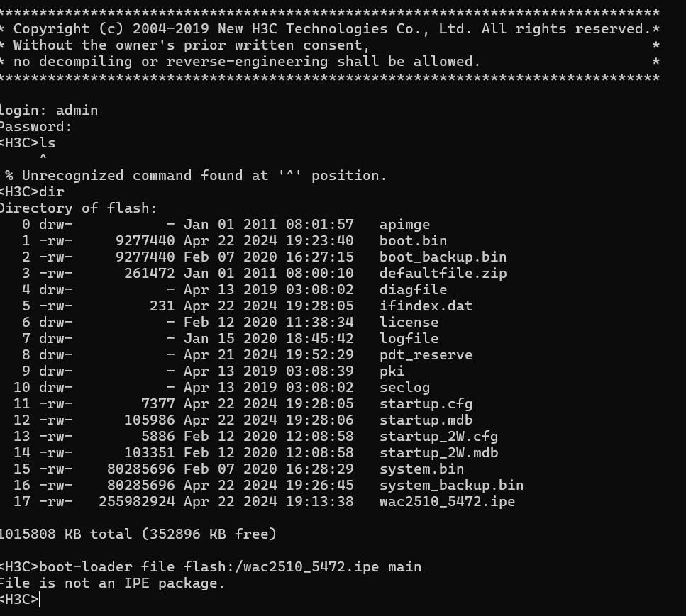
Task: Select the system_backup.bin file name
Action: point(451,485)
